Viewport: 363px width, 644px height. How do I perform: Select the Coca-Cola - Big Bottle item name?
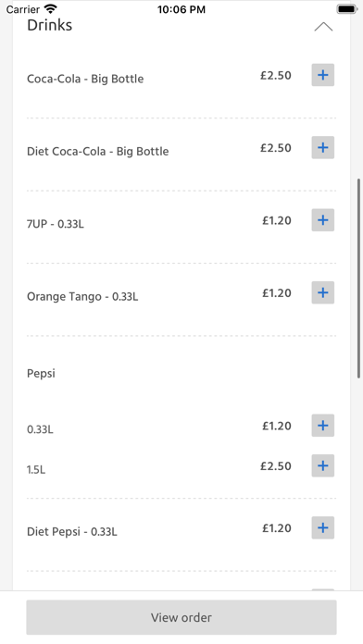tap(85, 79)
